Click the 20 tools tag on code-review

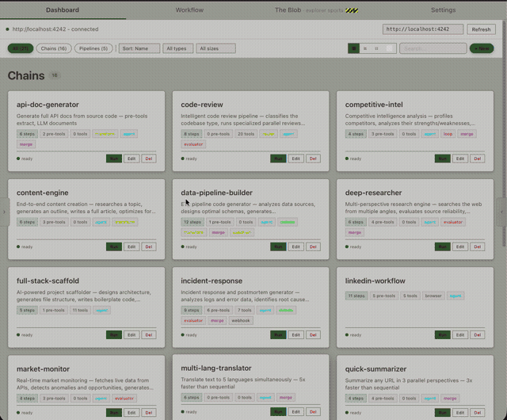(x=246, y=134)
